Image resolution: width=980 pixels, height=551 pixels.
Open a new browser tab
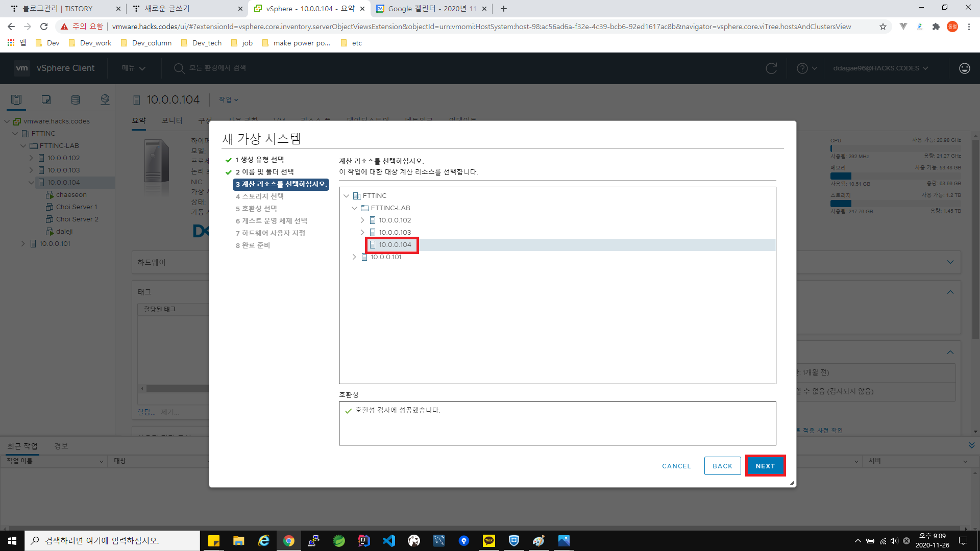click(x=504, y=9)
